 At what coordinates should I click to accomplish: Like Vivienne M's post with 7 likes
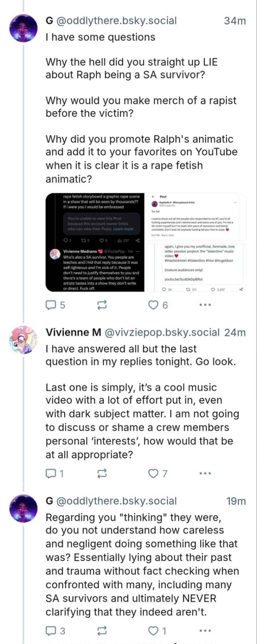[154, 473]
